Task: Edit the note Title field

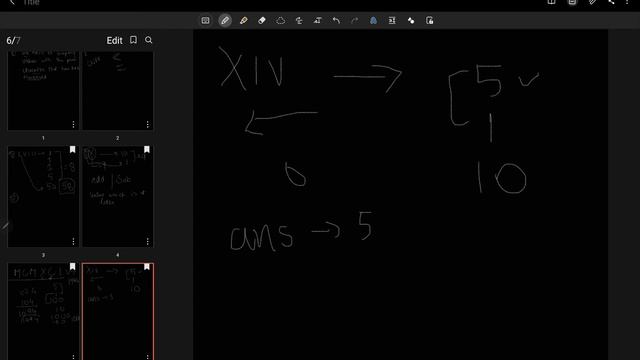Action: (31, 2)
